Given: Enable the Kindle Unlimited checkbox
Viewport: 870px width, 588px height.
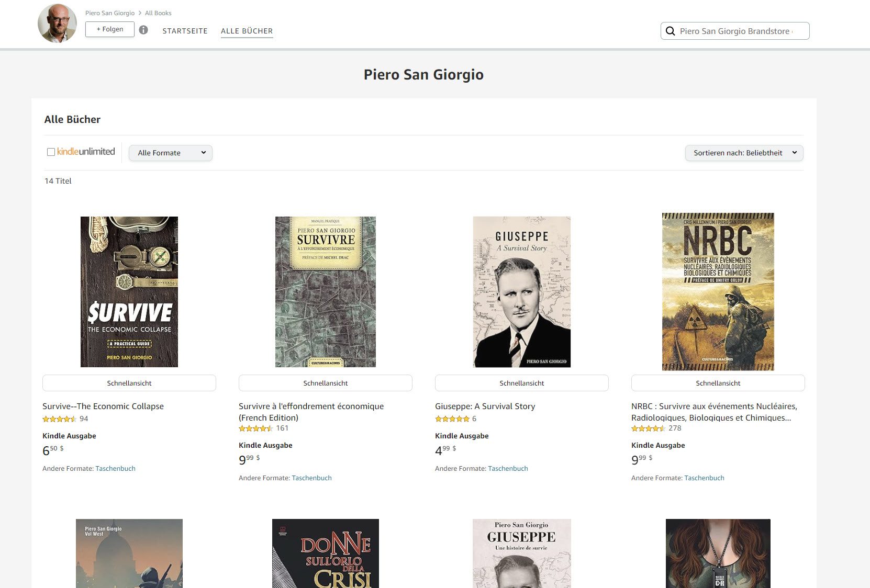Looking at the screenshot, I should pos(51,152).
